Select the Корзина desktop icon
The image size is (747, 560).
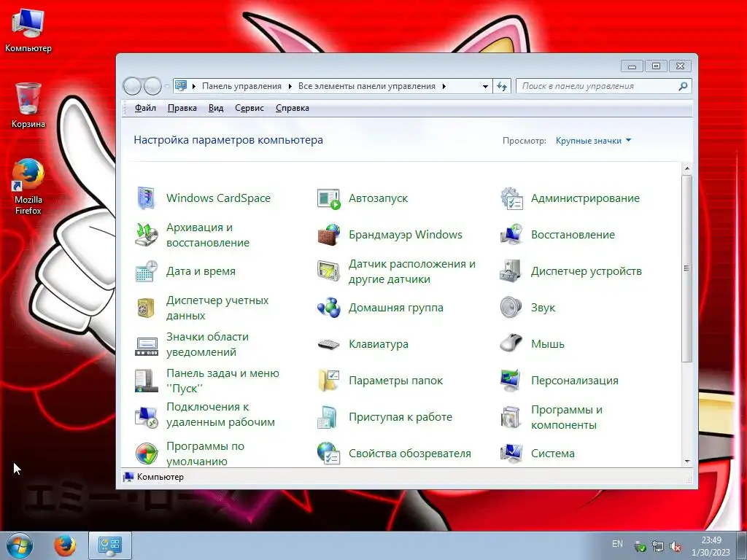tap(28, 106)
